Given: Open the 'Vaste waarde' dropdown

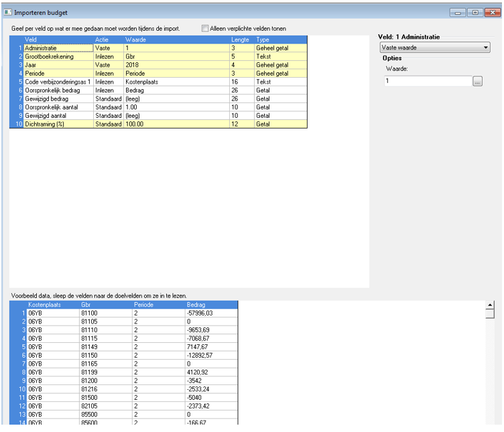Looking at the screenshot, I should 435,48.
